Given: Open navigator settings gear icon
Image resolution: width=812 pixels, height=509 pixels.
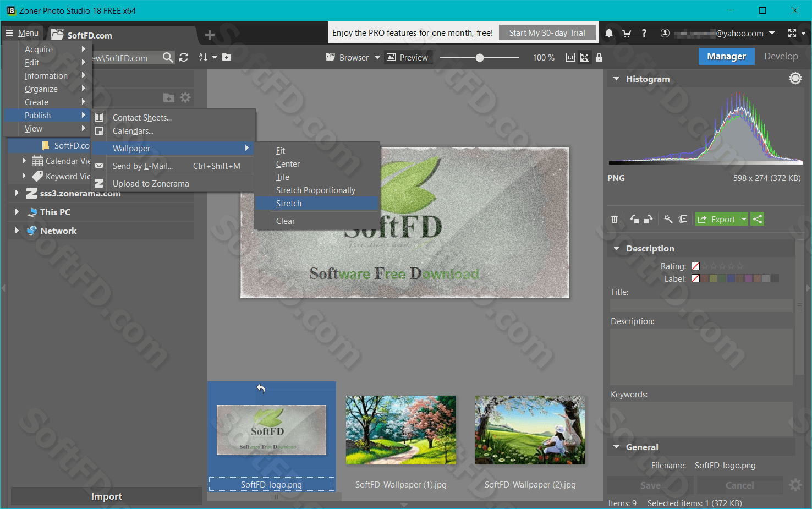Looking at the screenshot, I should point(185,97).
